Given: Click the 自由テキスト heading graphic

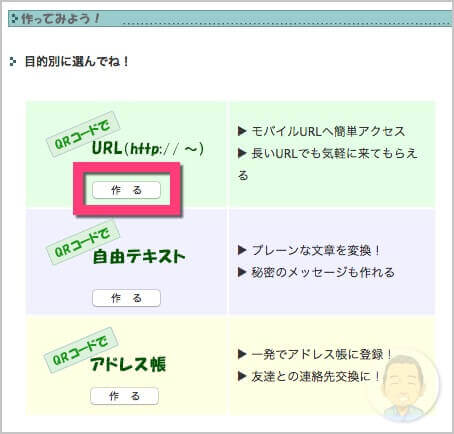Looking at the screenshot, I should [139, 257].
